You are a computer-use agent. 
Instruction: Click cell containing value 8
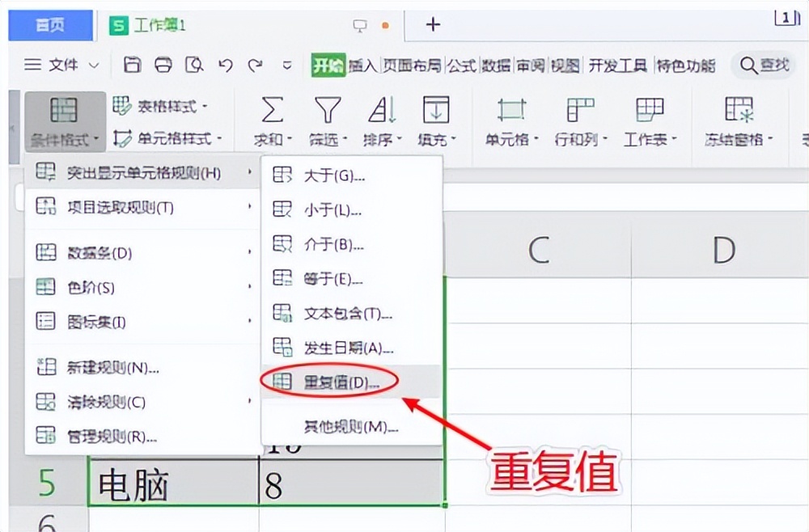pos(351,483)
